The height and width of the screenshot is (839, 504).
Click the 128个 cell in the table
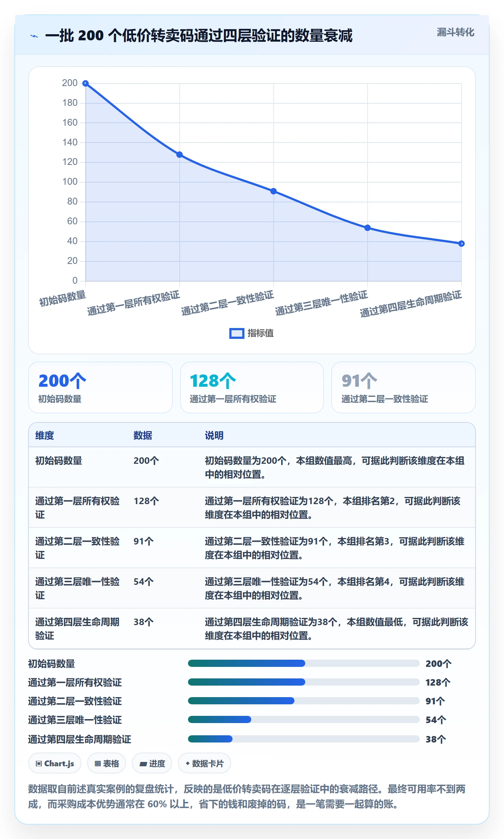[x=146, y=501]
